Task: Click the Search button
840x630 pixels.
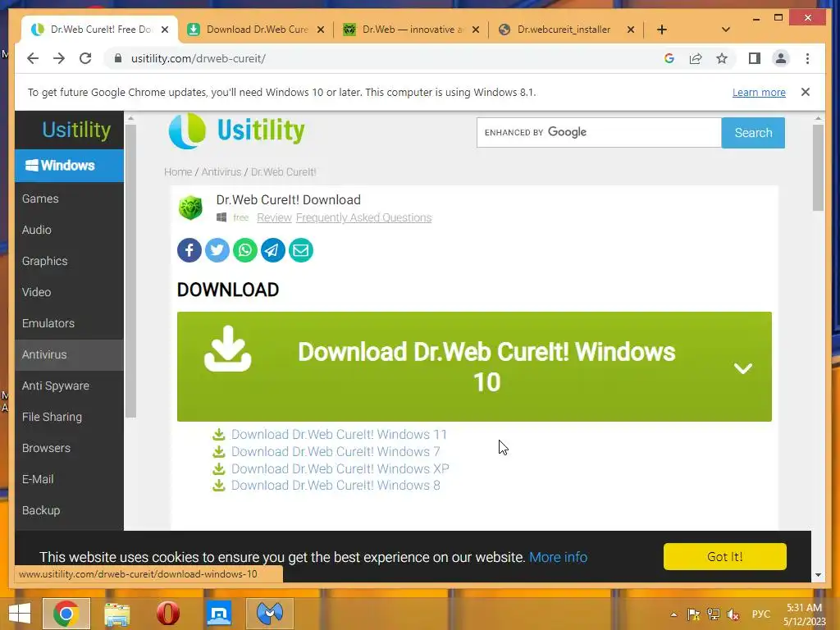Action: (753, 133)
